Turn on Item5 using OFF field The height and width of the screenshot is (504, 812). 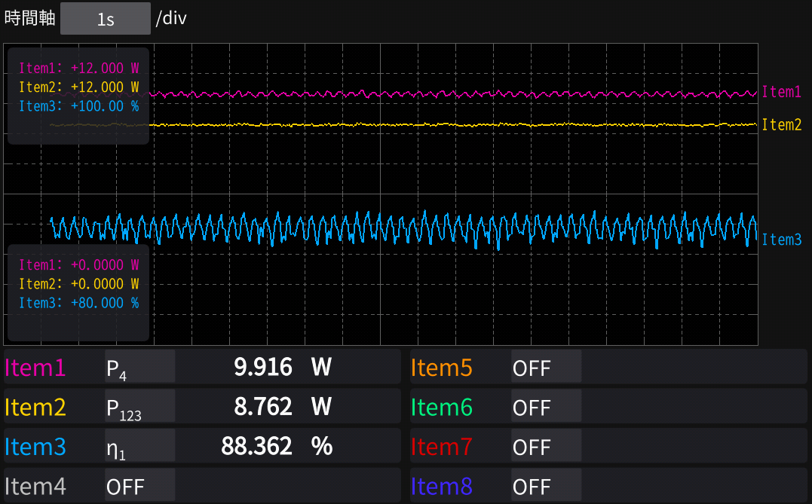(x=545, y=367)
